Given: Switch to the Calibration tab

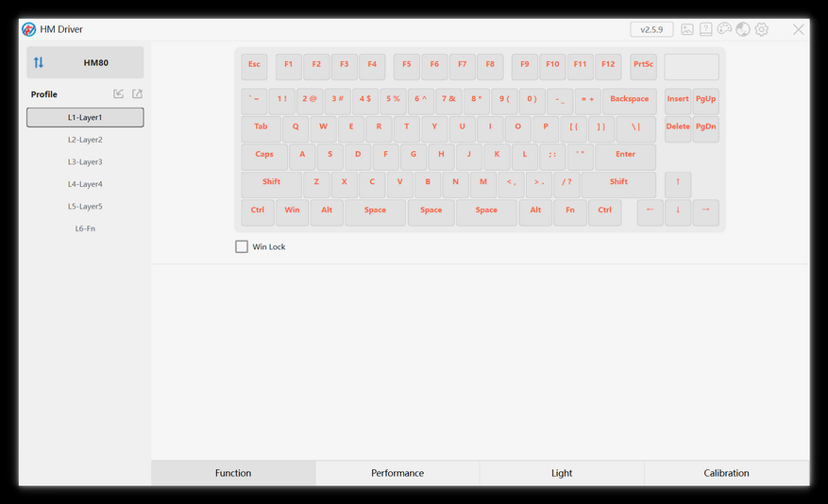Looking at the screenshot, I should click(x=727, y=473).
